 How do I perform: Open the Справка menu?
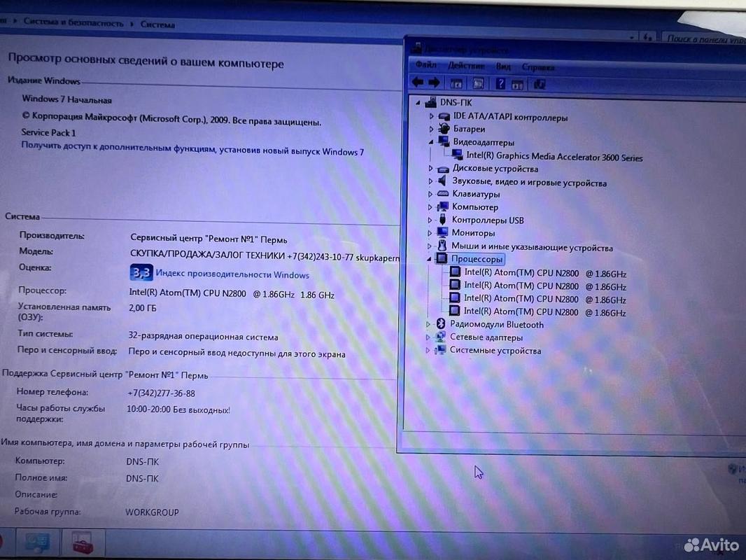[x=538, y=67]
